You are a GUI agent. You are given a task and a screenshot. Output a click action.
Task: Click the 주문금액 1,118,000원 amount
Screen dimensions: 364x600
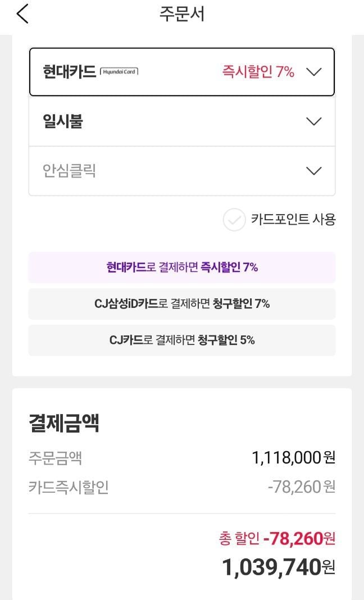293,458
